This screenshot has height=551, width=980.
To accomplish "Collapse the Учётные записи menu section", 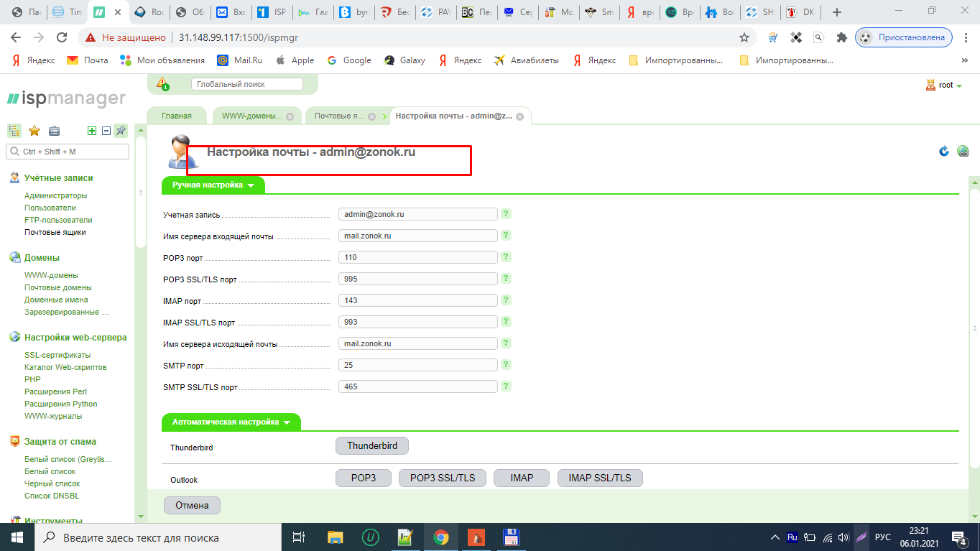I will pyautogui.click(x=58, y=178).
